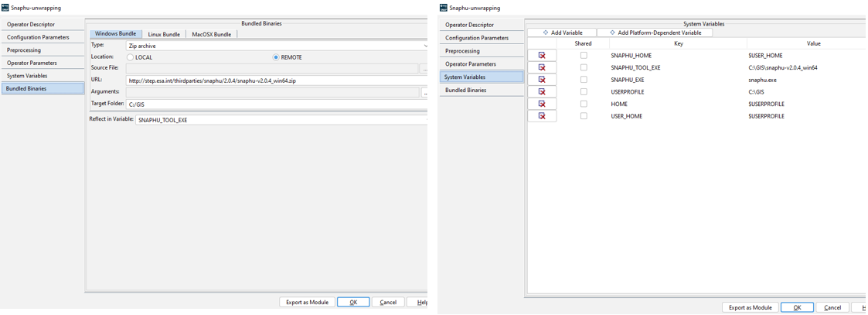The image size is (868, 315).
Task: Toggle Shared checkbox for SNAPHU_TOOL_EXE
Action: [584, 67]
